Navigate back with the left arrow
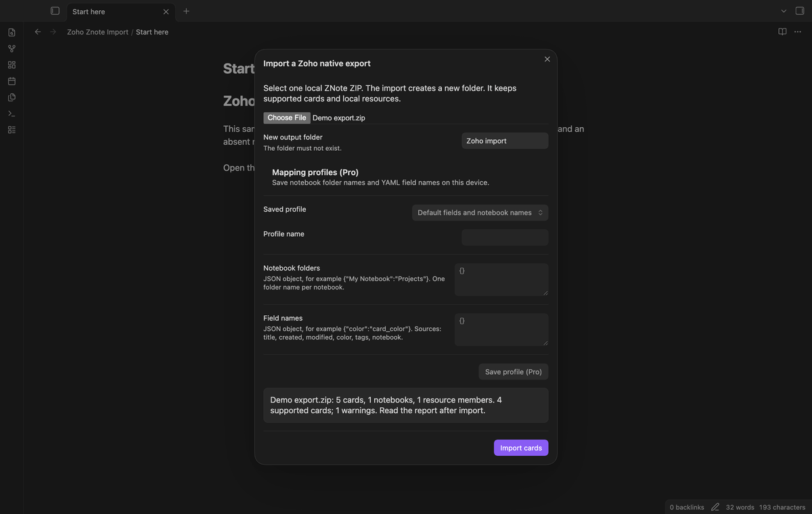This screenshot has height=514, width=812. point(38,32)
